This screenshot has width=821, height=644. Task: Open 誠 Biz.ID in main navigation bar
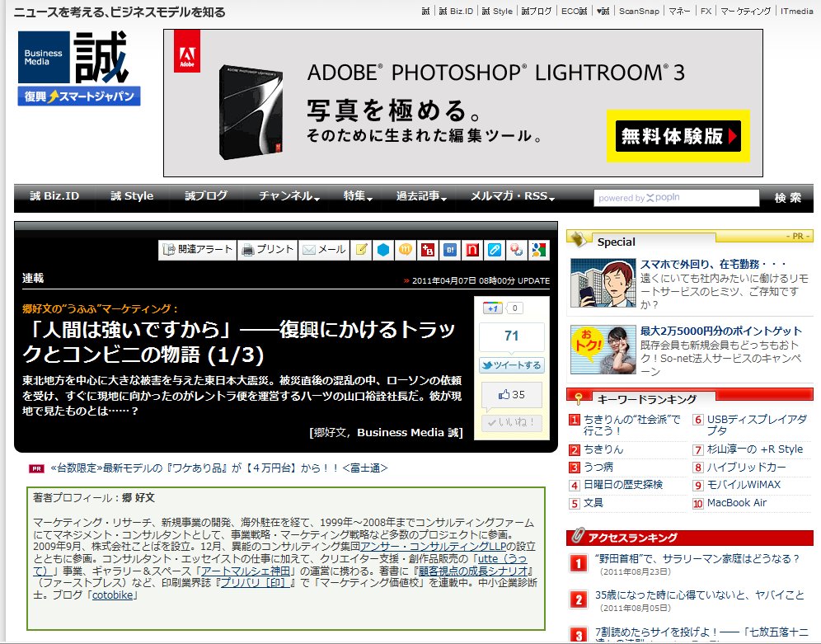54,196
